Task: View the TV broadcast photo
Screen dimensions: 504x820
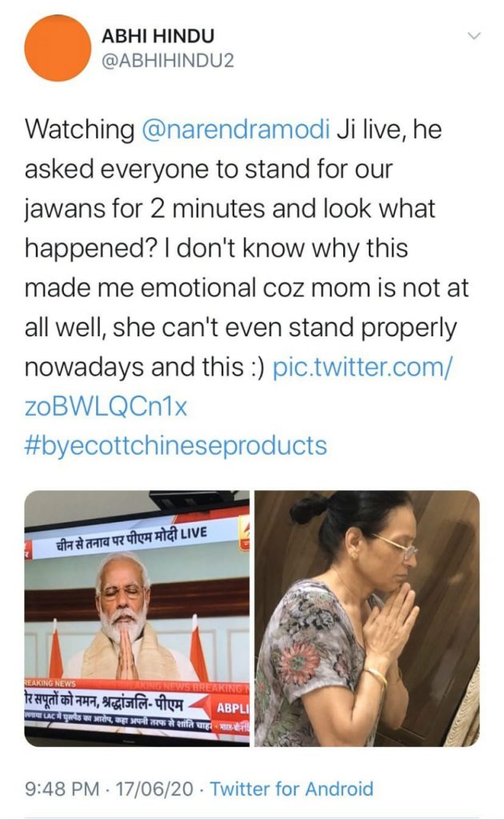Action: point(137,618)
